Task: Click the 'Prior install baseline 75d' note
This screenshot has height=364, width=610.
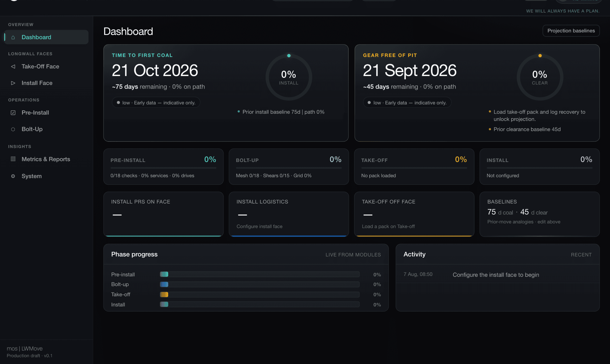Action: pos(283,112)
